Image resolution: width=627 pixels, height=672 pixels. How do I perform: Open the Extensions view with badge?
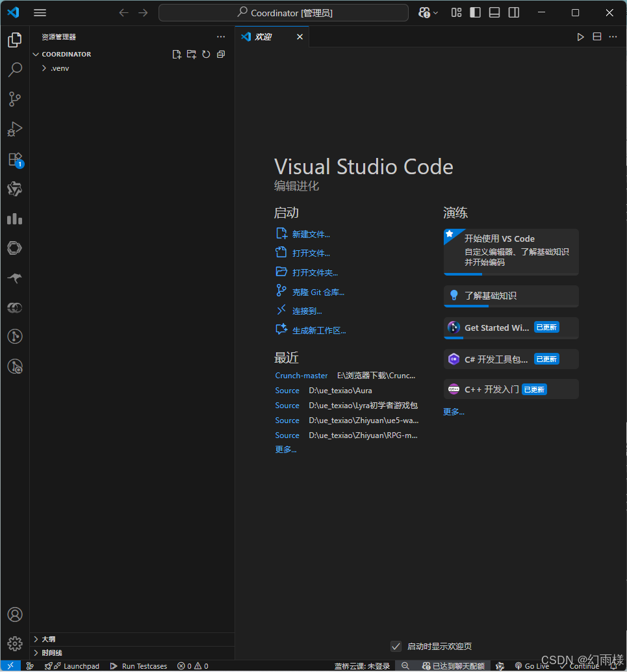(x=14, y=159)
